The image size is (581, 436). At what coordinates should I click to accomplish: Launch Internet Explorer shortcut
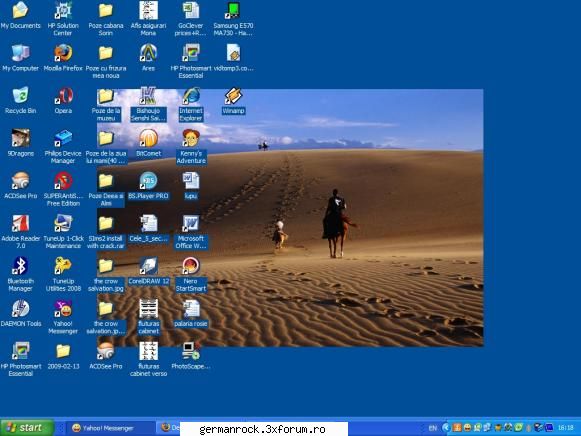[191, 96]
